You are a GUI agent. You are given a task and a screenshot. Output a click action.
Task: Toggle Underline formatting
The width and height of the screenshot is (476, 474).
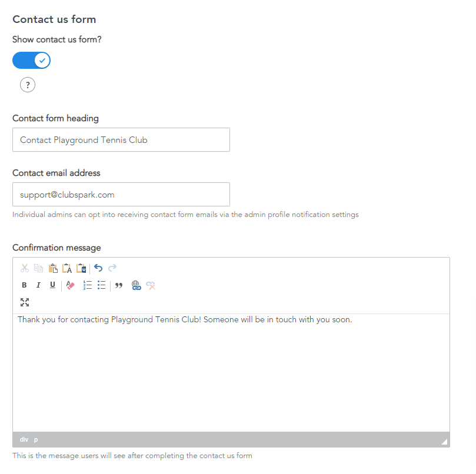coord(52,285)
